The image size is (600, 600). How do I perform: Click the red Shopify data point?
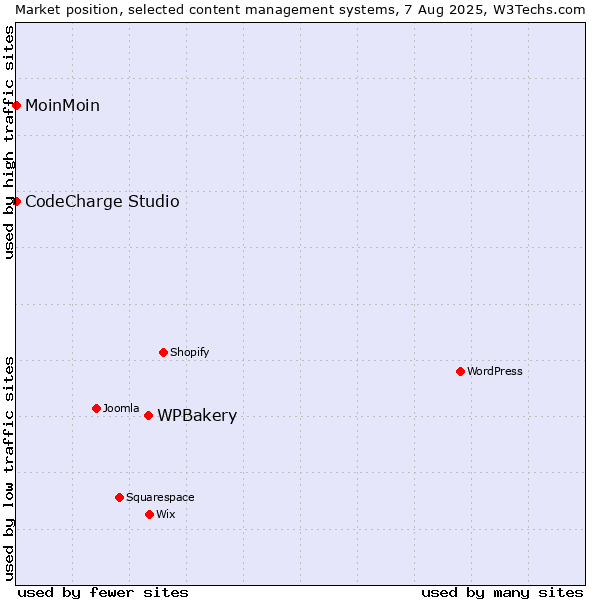pos(163,352)
